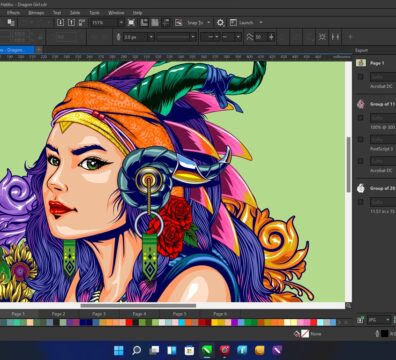Select the Dragon Girl document tab
The width and height of the screenshot is (396, 360).
(17, 50)
